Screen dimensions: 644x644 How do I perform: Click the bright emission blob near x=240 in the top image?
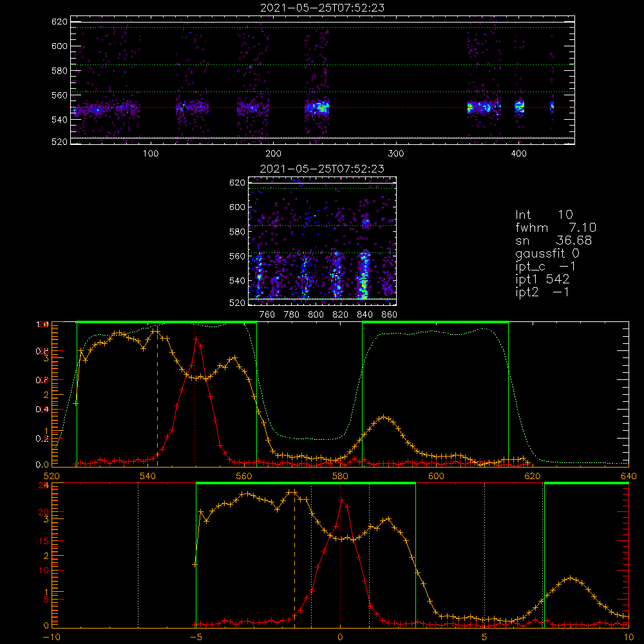[321, 108]
